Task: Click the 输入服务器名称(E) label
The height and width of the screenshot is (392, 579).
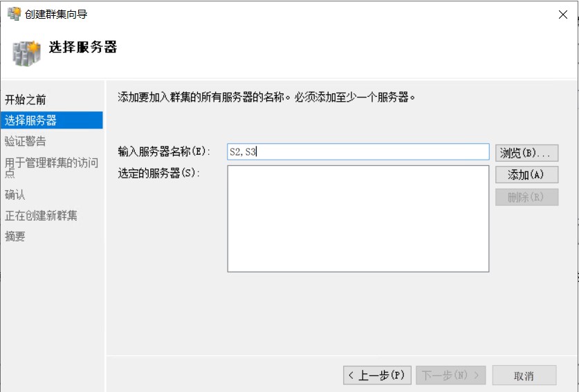Action: pos(164,151)
